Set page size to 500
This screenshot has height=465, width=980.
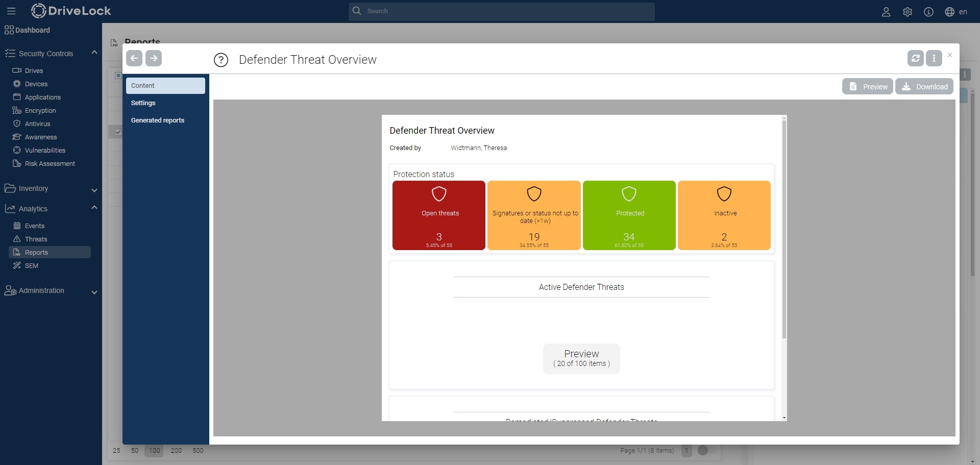point(198,451)
